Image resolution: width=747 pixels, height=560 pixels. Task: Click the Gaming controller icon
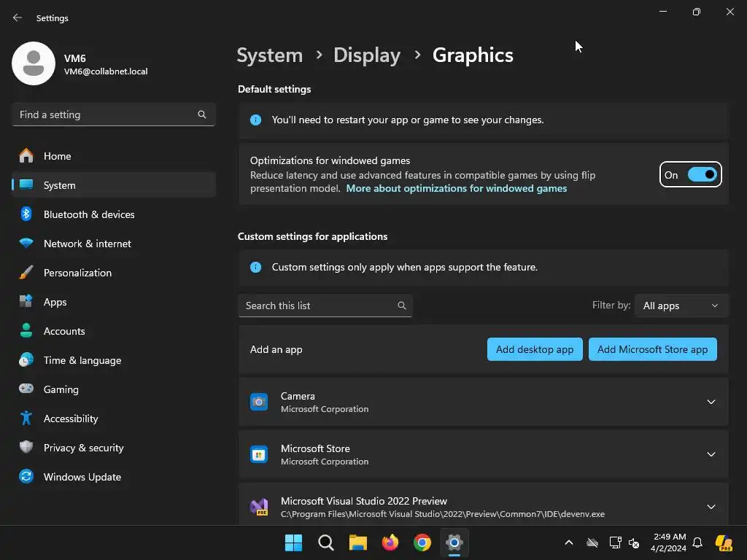26,389
